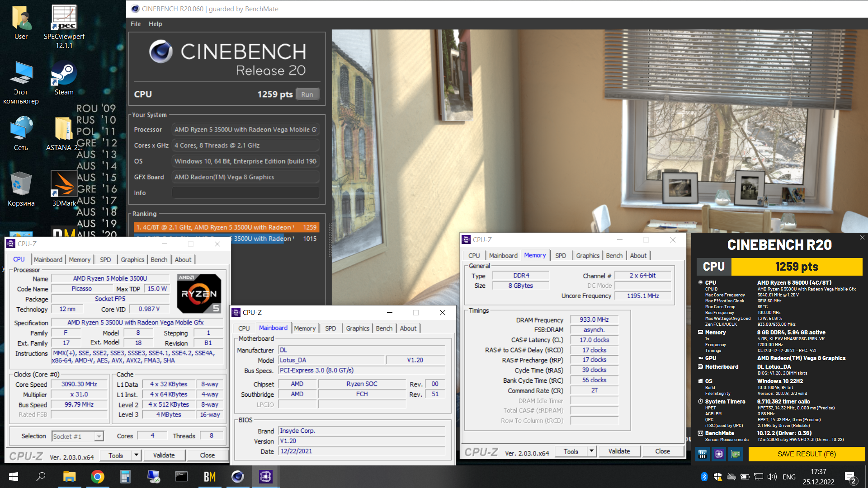Click the AMD Ryzen 5 logo in CPU-Z
Image resolution: width=868 pixels, height=488 pixels.
pos(199,294)
